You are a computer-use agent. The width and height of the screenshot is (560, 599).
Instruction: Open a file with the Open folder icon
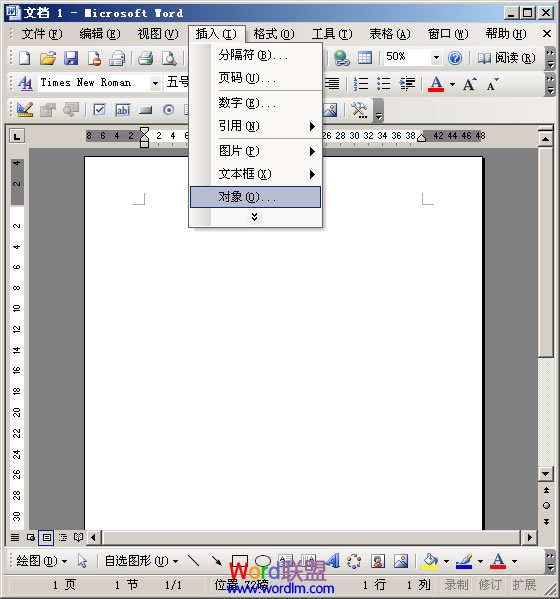[x=48, y=58]
